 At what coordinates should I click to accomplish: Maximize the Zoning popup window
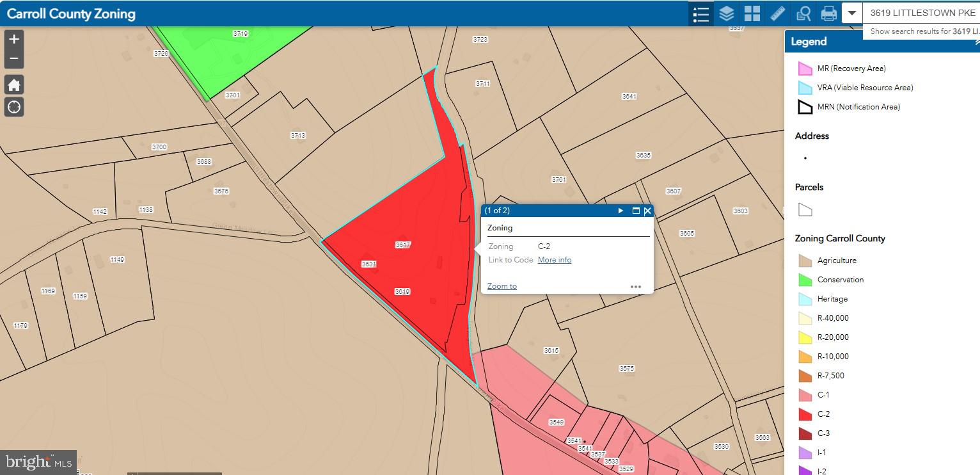click(636, 211)
